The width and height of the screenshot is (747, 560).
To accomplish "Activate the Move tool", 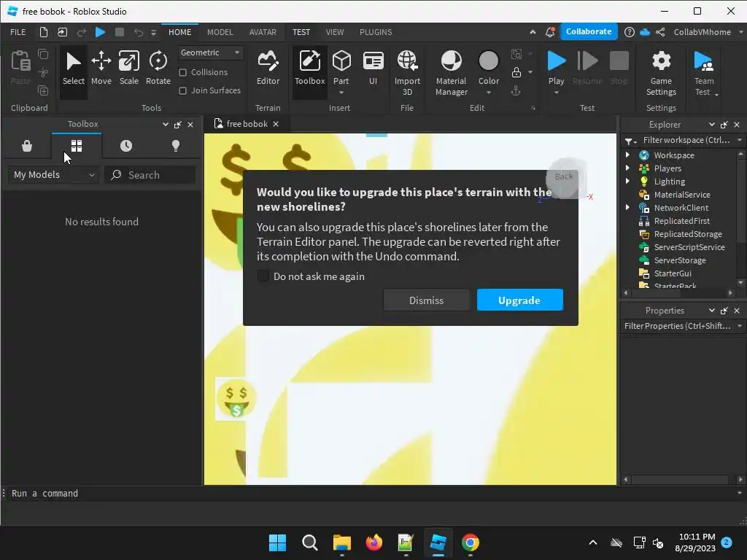I will (101, 69).
